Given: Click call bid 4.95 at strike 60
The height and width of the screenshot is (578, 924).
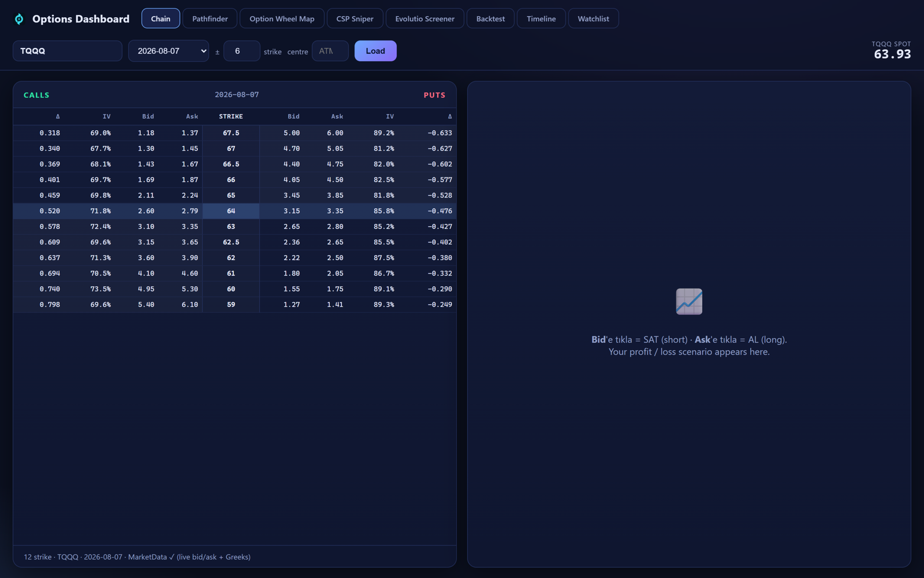Looking at the screenshot, I should tap(146, 289).
